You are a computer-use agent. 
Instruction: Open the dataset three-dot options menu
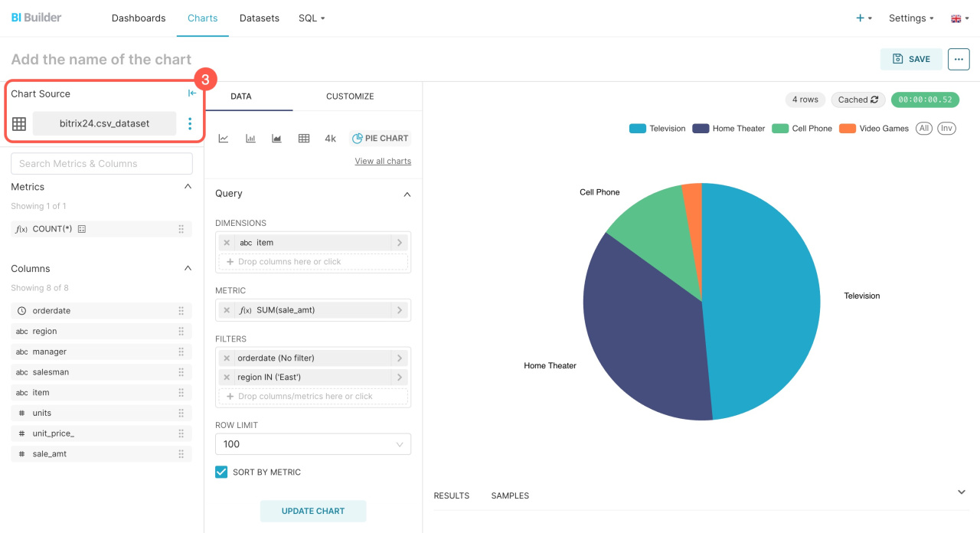pyautogui.click(x=190, y=123)
